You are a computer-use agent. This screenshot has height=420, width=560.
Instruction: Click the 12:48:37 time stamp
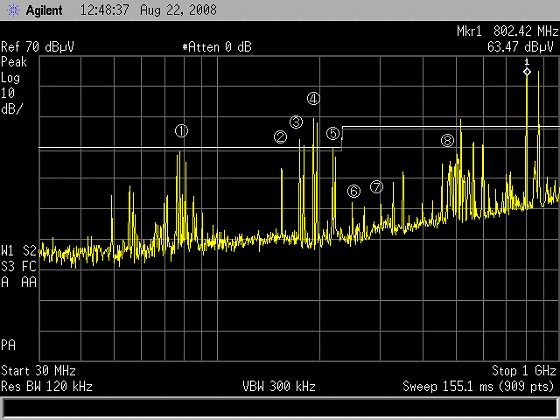point(105,10)
